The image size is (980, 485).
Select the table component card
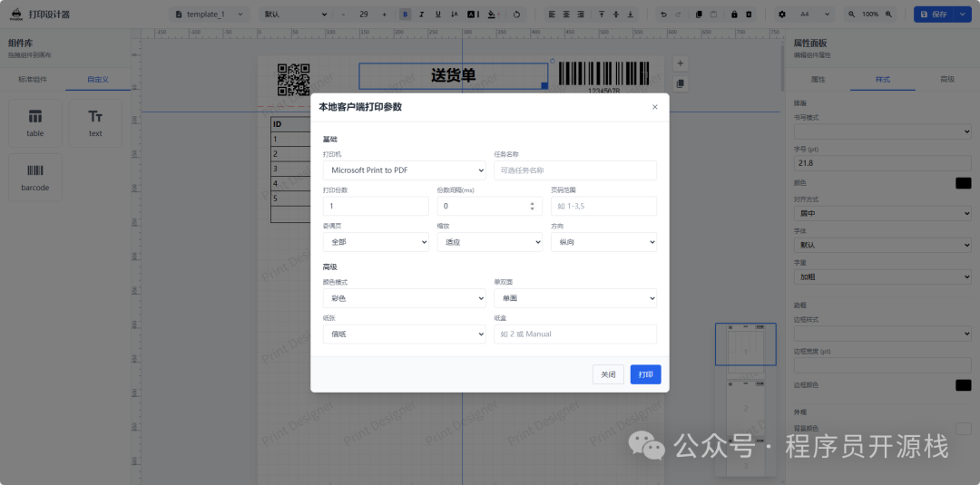[35, 123]
